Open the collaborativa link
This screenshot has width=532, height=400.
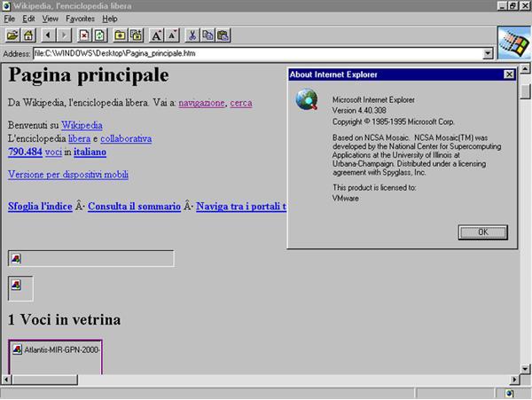126,138
